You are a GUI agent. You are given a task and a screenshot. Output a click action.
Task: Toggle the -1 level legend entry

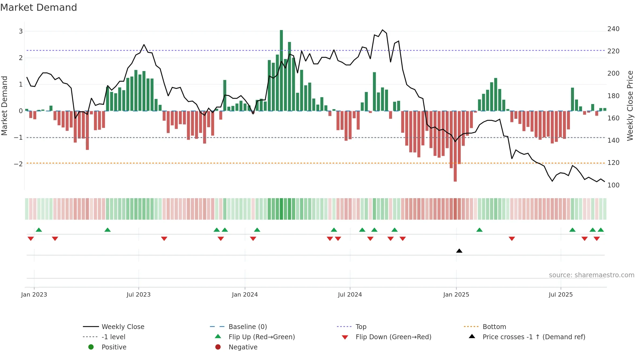(x=104, y=337)
